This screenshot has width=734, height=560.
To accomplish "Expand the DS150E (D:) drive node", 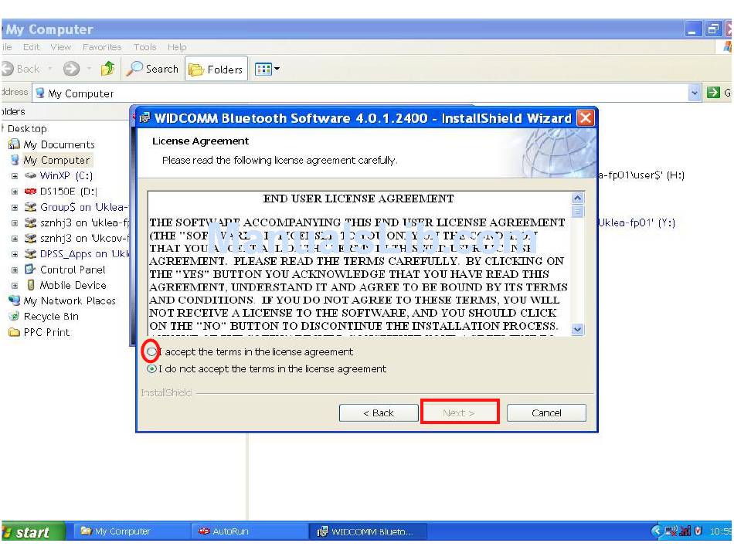I will pos(15,192).
